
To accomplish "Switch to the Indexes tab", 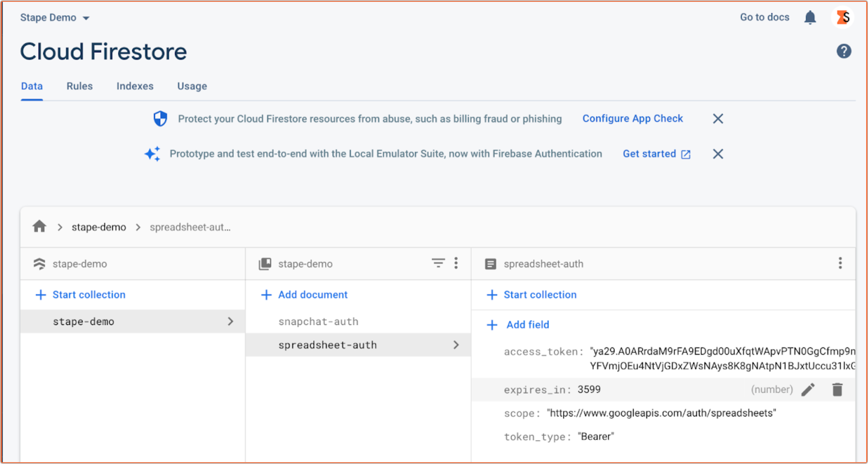I will point(135,86).
